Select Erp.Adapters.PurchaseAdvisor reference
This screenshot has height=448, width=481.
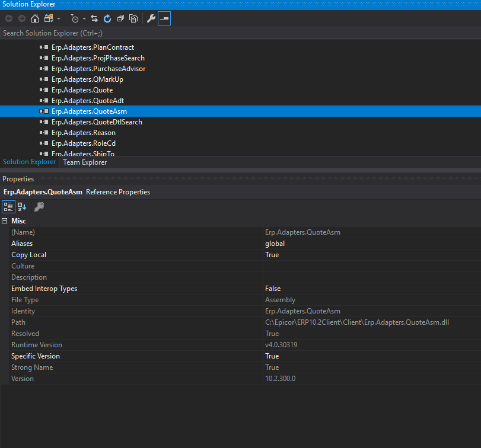tap(98, 69)
